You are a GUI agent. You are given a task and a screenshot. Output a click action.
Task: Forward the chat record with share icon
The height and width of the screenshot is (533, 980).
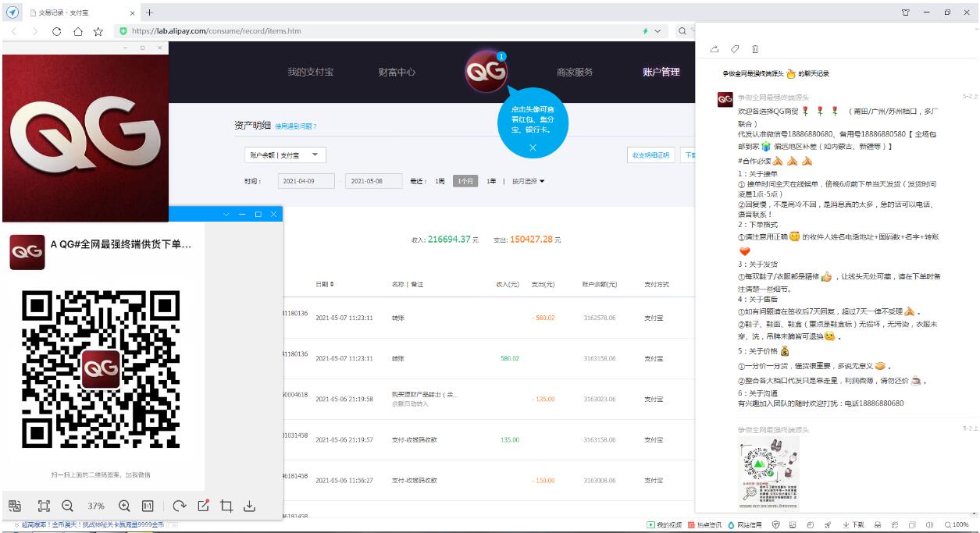pyautogui.click(x=714, y=48)
